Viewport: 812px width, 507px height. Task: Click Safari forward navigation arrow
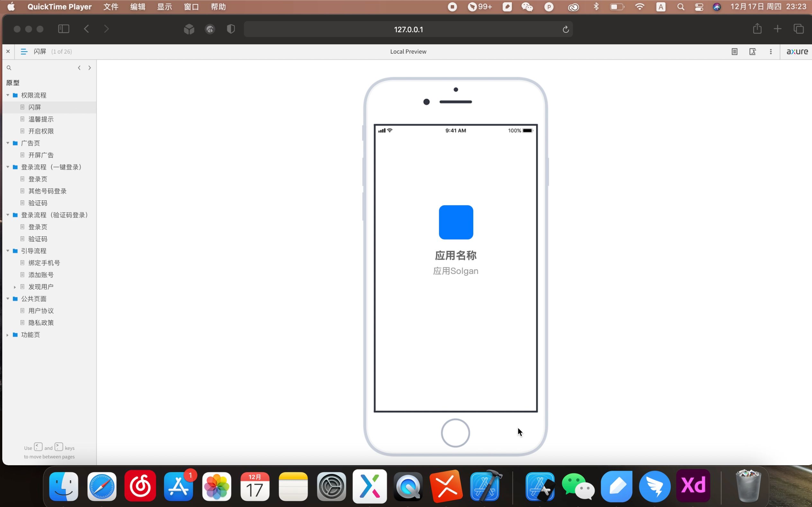click(106, 29)
